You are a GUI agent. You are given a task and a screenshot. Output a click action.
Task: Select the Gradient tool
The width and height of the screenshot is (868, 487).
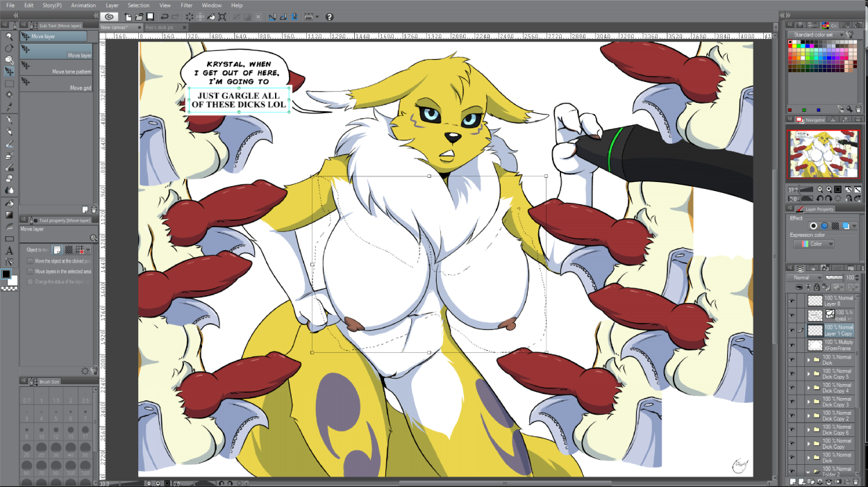pyautogui.click(x=9, y=215)
